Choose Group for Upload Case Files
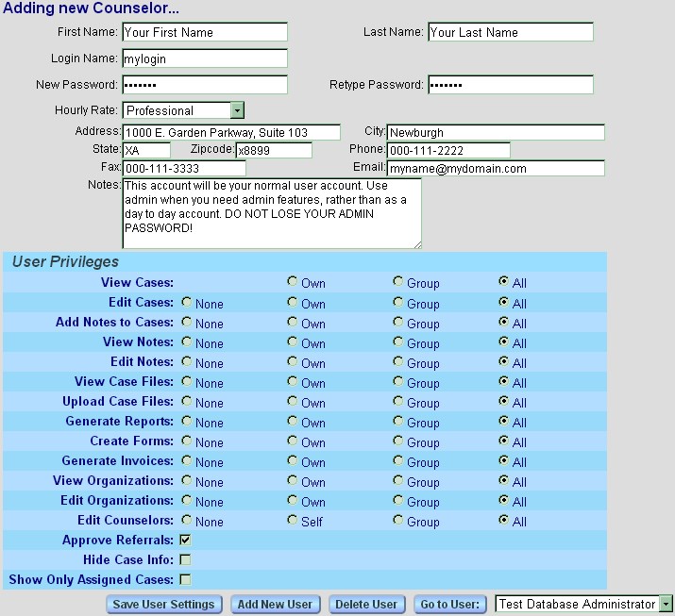 398,402
